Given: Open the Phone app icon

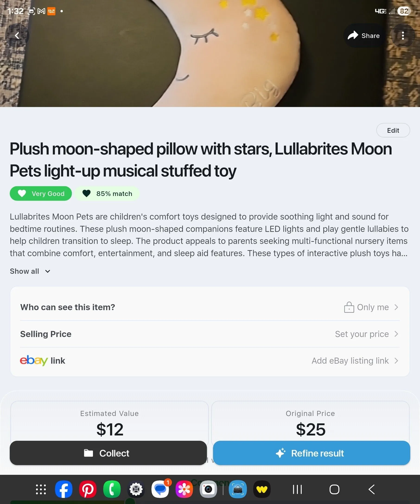Looking at the screenshot, I should point(112,489).
